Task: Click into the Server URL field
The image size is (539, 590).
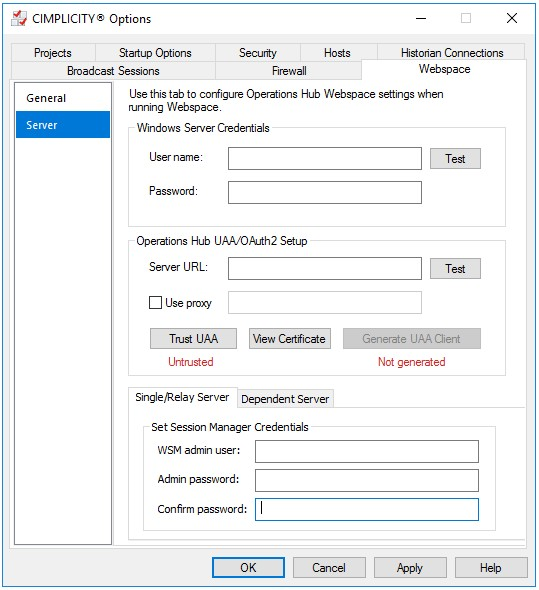Action: pyautogui.click(x=325, y=269)
